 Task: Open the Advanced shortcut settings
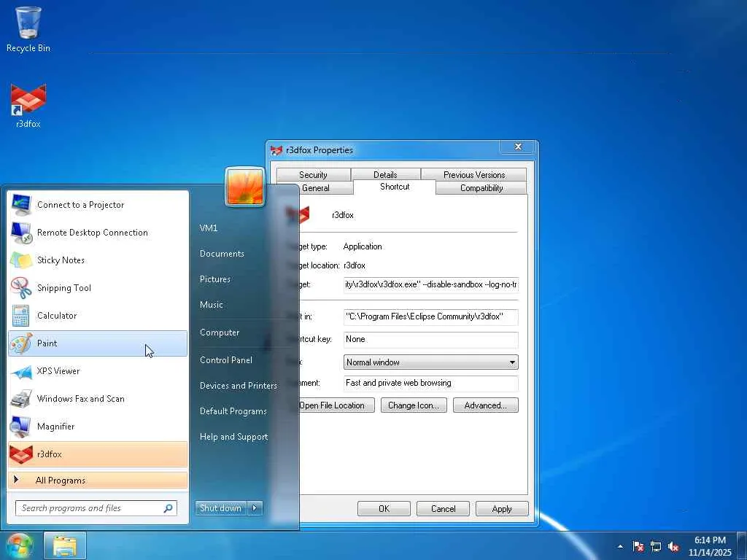coord(485,405)
